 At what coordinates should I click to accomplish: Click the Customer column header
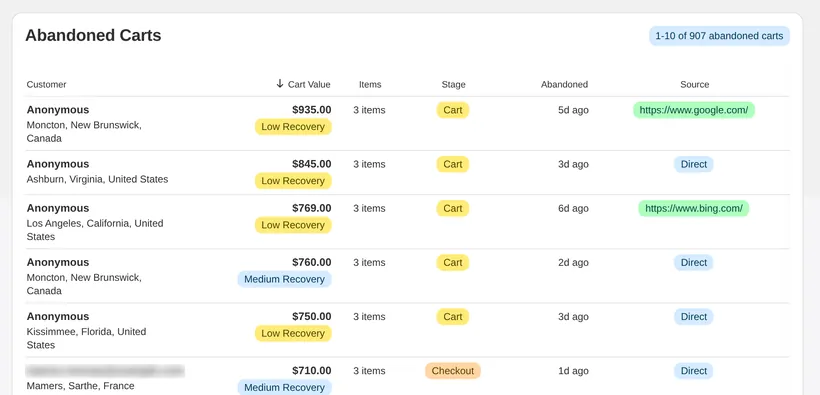tap(47, 84)
